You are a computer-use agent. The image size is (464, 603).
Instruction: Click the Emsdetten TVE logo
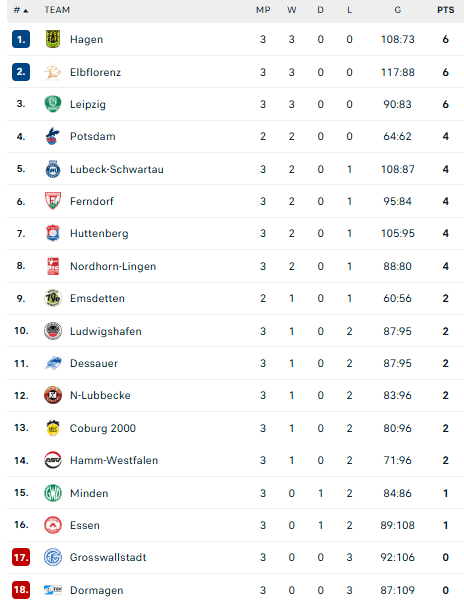point(53,298)
